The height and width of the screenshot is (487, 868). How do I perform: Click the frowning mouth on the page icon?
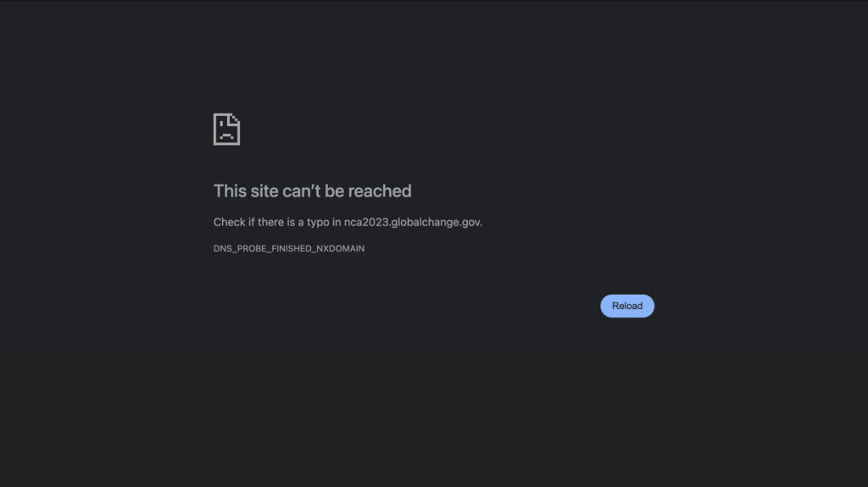[x=226, y=136]
